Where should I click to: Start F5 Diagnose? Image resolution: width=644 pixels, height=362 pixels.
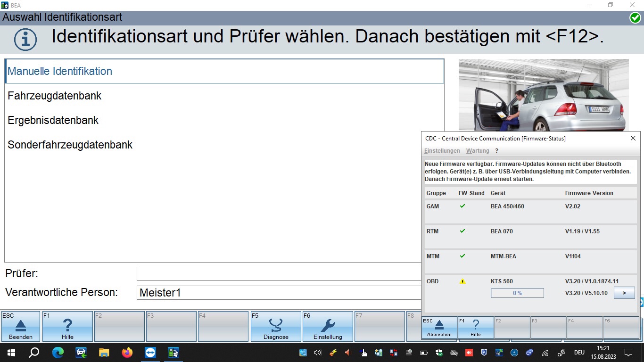pos(276,326)
